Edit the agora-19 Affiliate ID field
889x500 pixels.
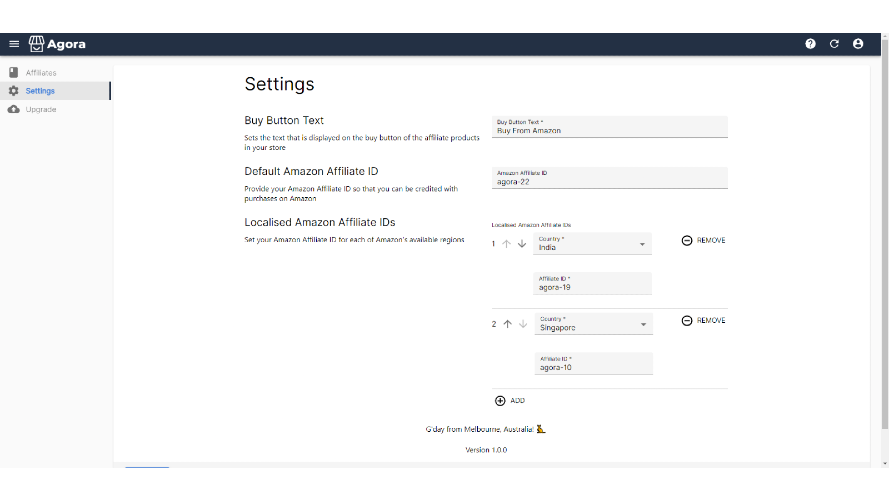click(x=592, y=285)
